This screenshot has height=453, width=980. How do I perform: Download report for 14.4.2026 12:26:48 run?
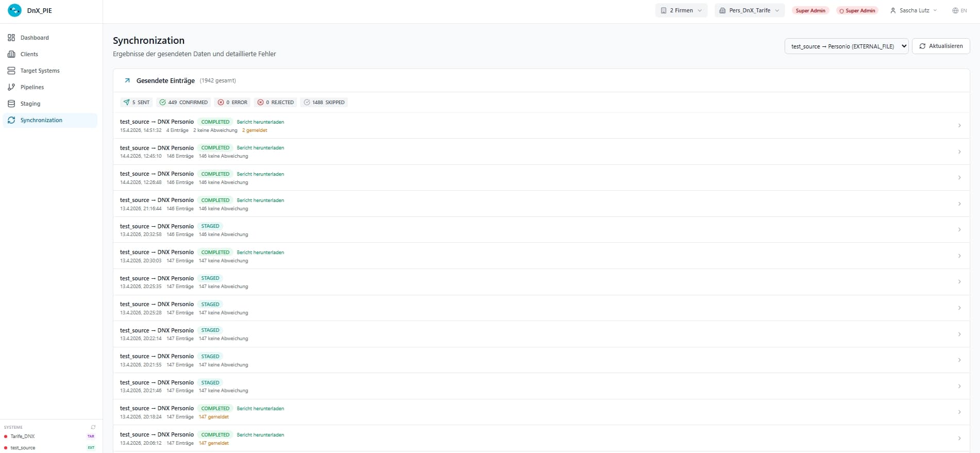click(260, 174)
